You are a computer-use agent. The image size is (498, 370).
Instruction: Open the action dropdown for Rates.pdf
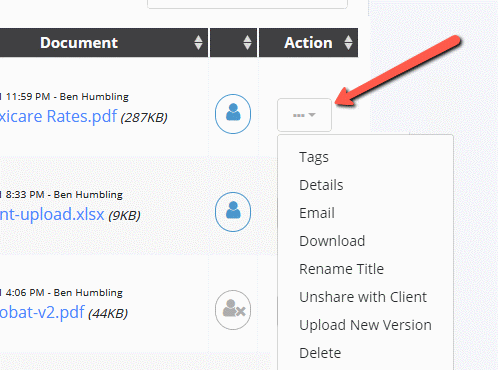tap(304, 115)
